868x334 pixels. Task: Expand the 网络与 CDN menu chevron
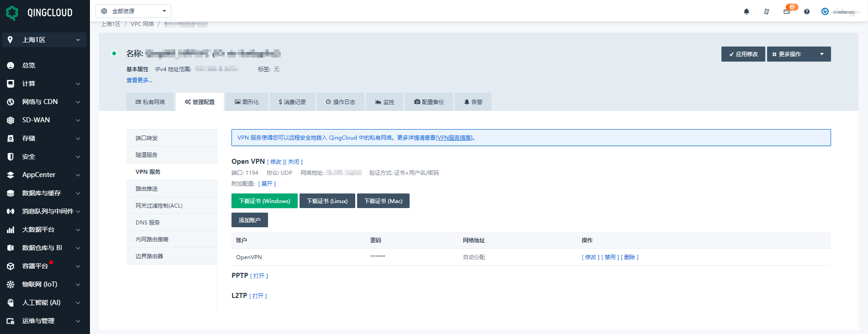[78, 102]
